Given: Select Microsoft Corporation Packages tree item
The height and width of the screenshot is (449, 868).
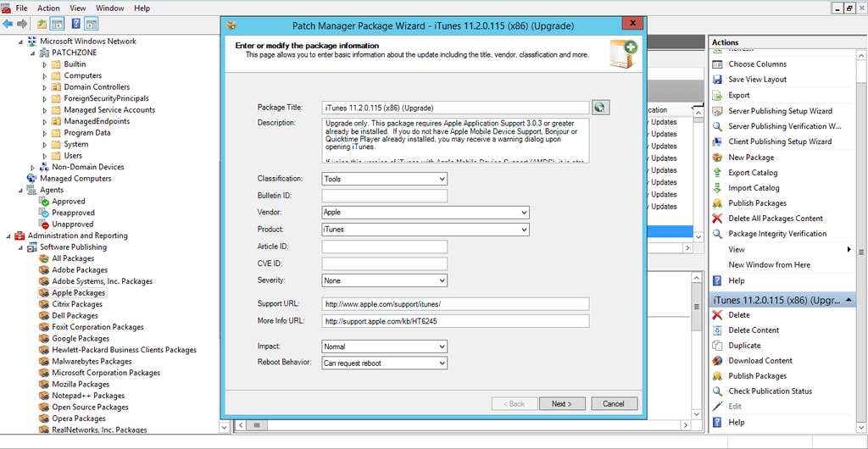Looking at the screenshot, I should pos(106,373).
